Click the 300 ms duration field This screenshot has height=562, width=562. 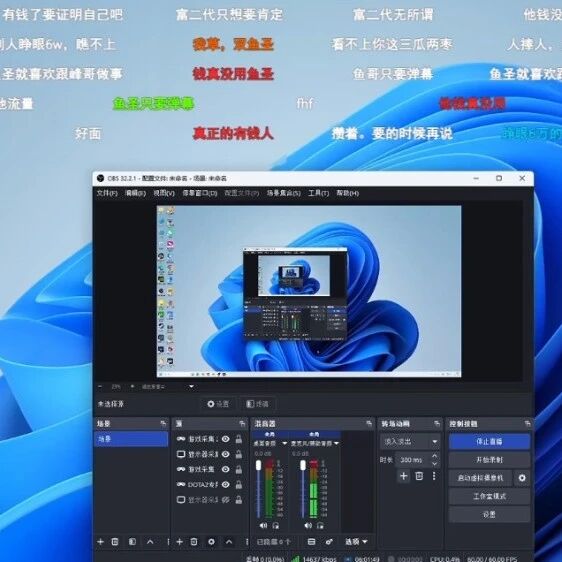pos(412,460)
